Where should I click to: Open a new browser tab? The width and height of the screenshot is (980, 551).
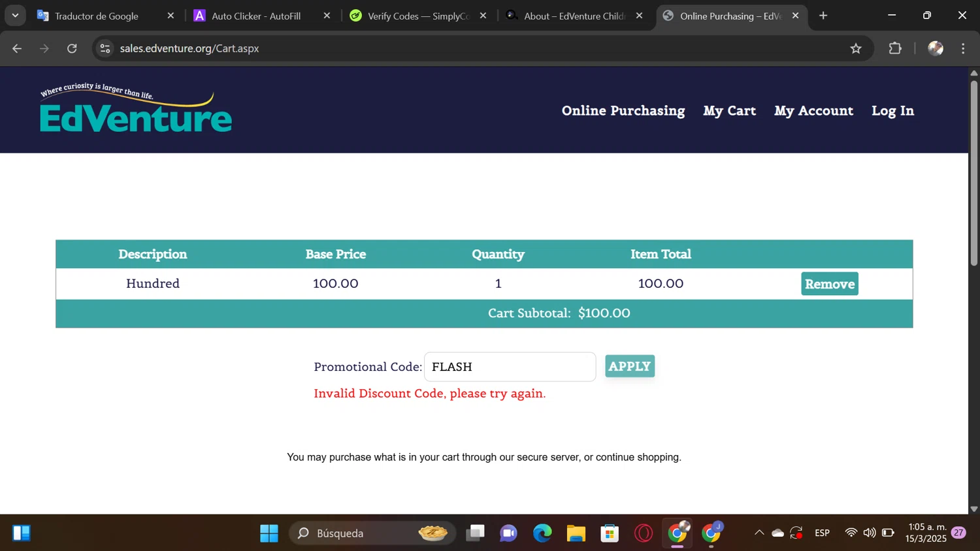tap(823, 16)
